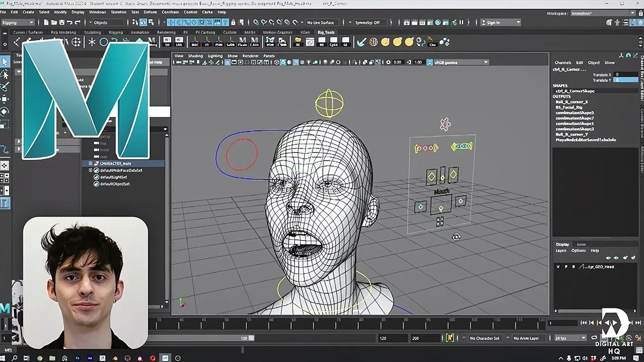Open the 24 fps frame rate dropdown
This screenshot has height=362, width=644.
point(570,338)
